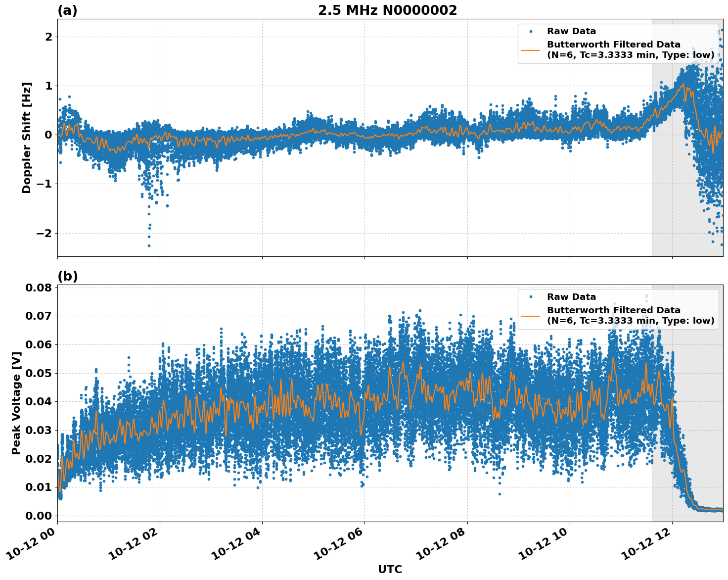Click the UTC axis title

[x=390, y=569]
